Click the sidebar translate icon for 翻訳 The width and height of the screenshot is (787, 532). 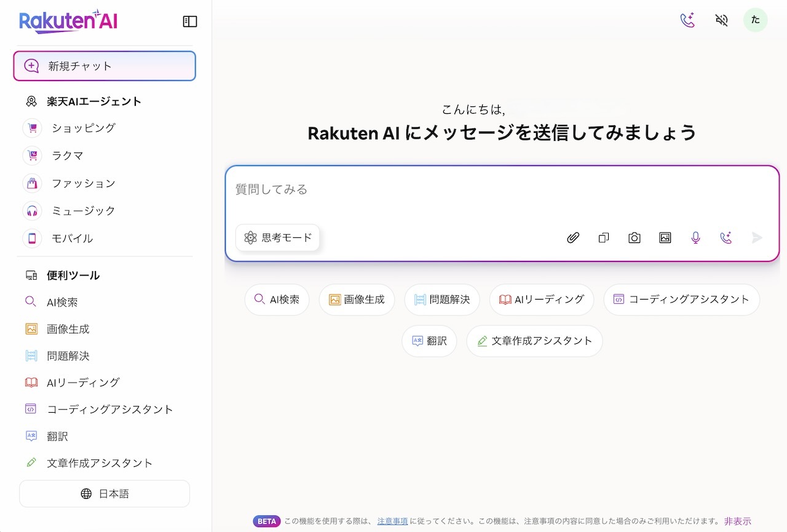click(31, 436)
